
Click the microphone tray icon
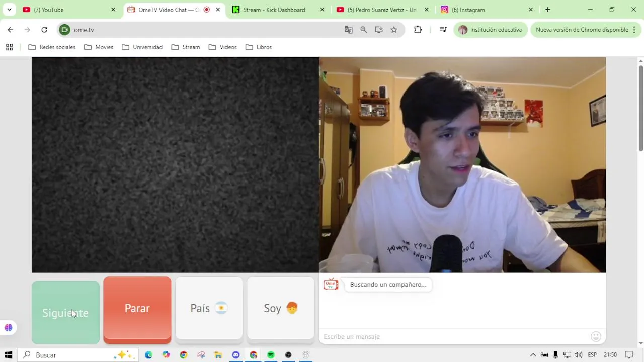(555, 355)
